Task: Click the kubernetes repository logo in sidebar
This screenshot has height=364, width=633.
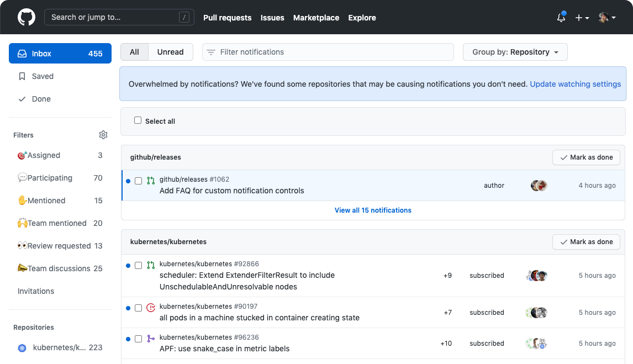Action: 22,347
